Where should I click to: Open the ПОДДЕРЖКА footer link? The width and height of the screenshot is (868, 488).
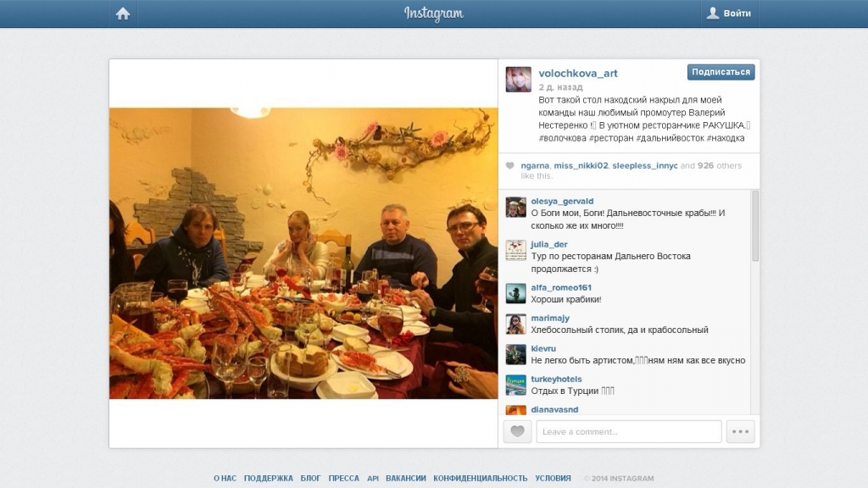[x=269, y=478]
